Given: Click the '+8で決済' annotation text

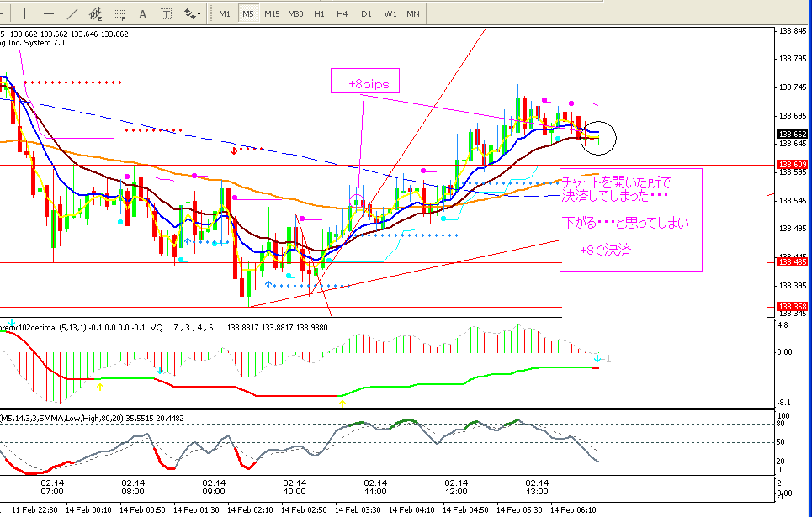Looking at the screenshot, I should [605, 251].
